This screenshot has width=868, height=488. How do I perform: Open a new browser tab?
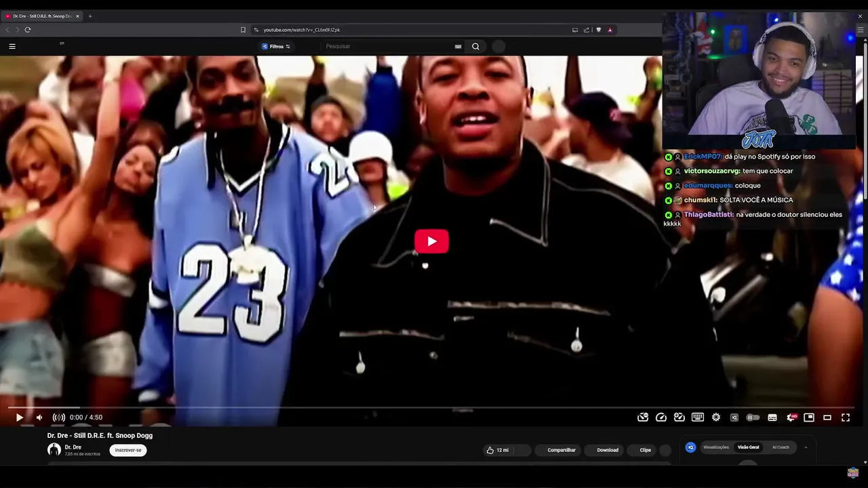90,16
